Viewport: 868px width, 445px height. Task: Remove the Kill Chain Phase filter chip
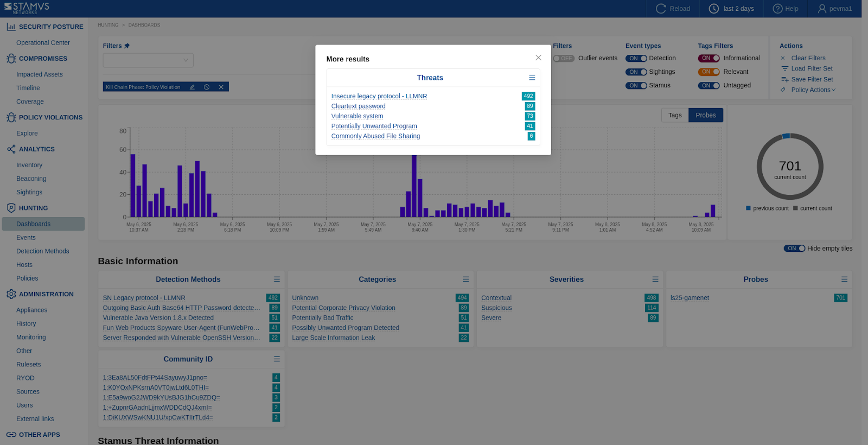pyautogui.click(x=221, y=87)
